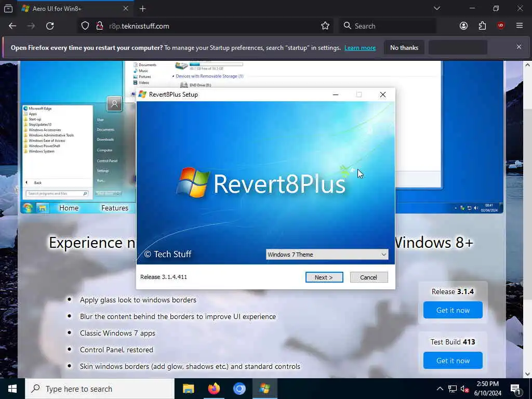This screenshot has width=532, height=399.
Task: Open the Firefox account icon
Action: 463,26
